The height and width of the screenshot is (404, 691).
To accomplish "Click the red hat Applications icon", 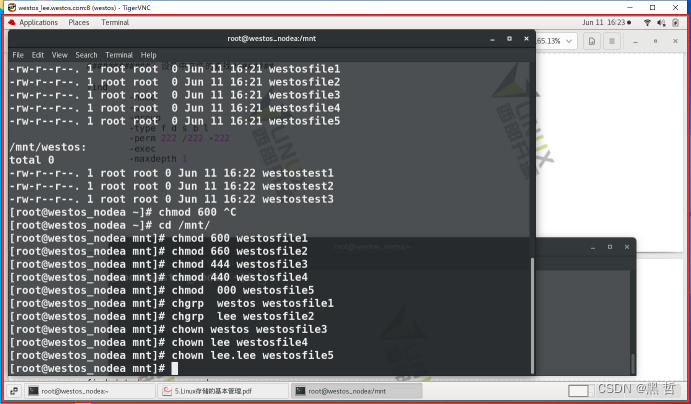I will click(x=12, y=22).
